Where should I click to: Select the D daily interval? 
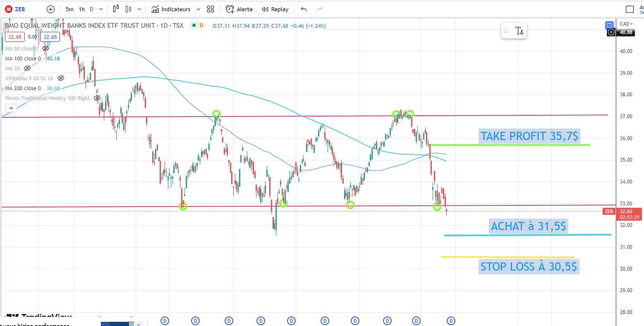[x=92, y=9]
